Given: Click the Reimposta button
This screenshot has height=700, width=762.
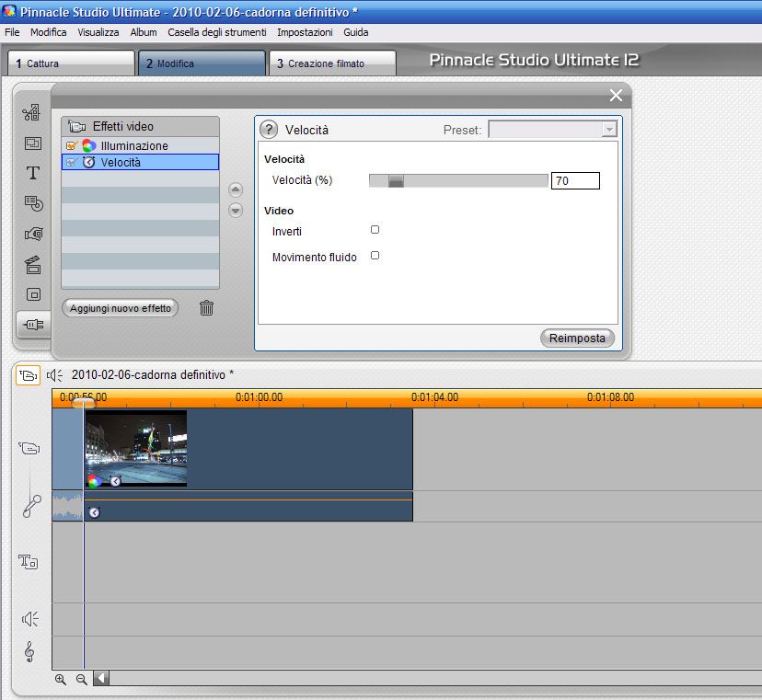Looking at the screenshot, I should pos(577,339).
